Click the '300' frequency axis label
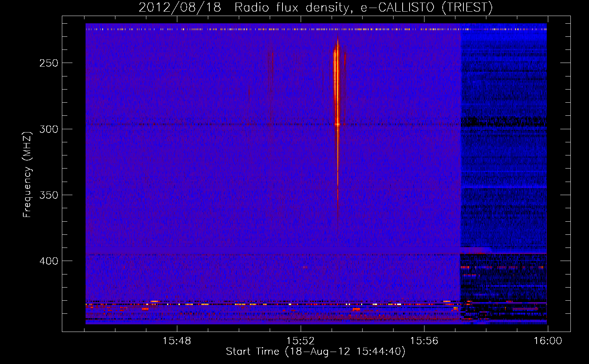 coord(49,129)
